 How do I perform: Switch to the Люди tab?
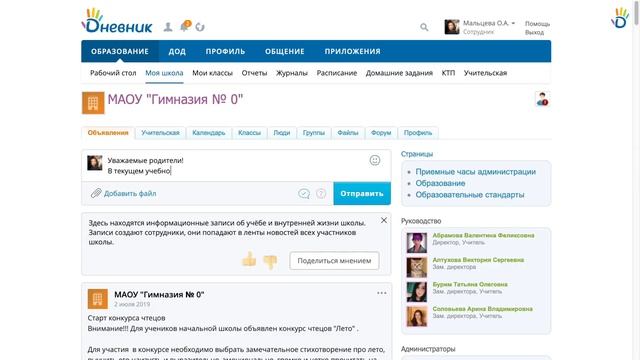tap(282, 133)
